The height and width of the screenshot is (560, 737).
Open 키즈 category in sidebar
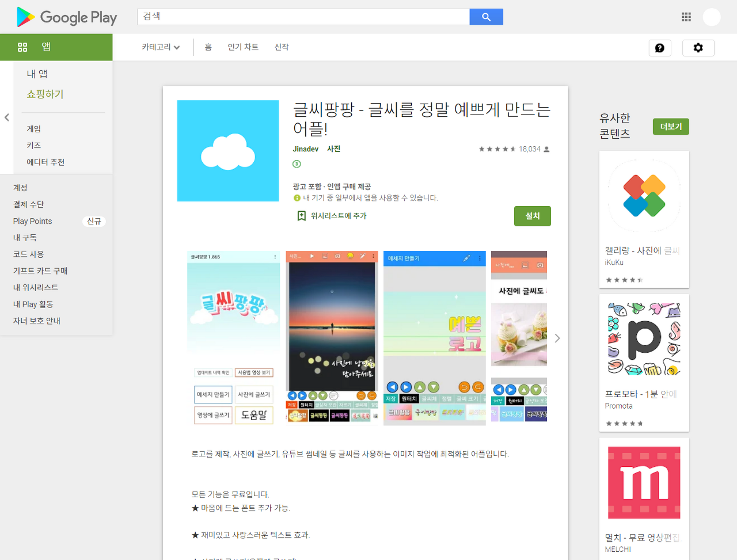pyautogui.click(x=34, y=146)
